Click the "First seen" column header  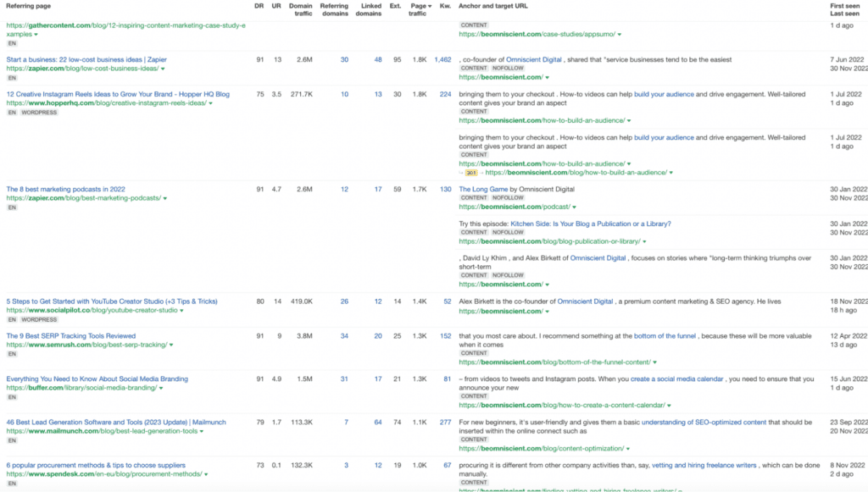pos(845,6)
